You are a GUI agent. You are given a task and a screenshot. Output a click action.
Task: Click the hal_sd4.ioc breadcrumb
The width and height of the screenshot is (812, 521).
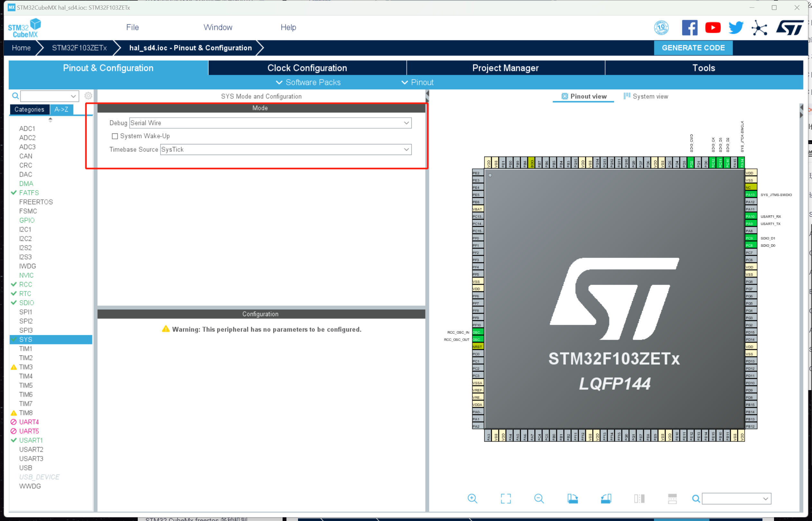tap(190, 48)
